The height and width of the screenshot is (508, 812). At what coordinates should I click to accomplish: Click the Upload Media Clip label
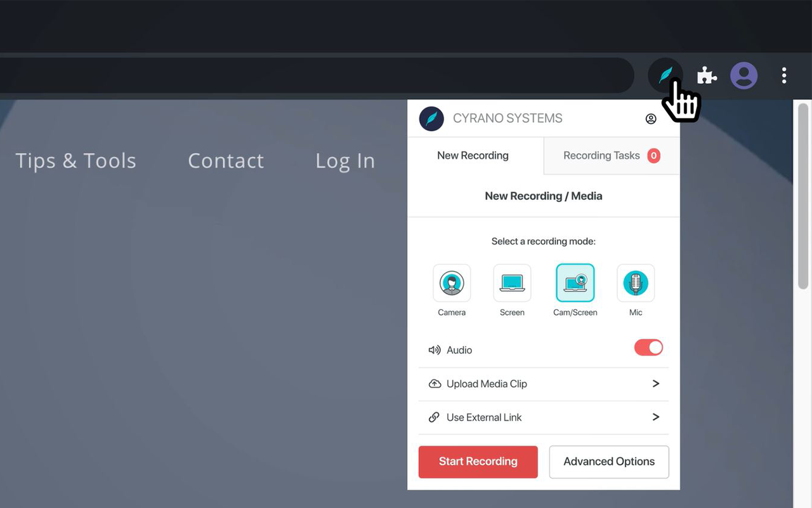click(x=487, y=384)
